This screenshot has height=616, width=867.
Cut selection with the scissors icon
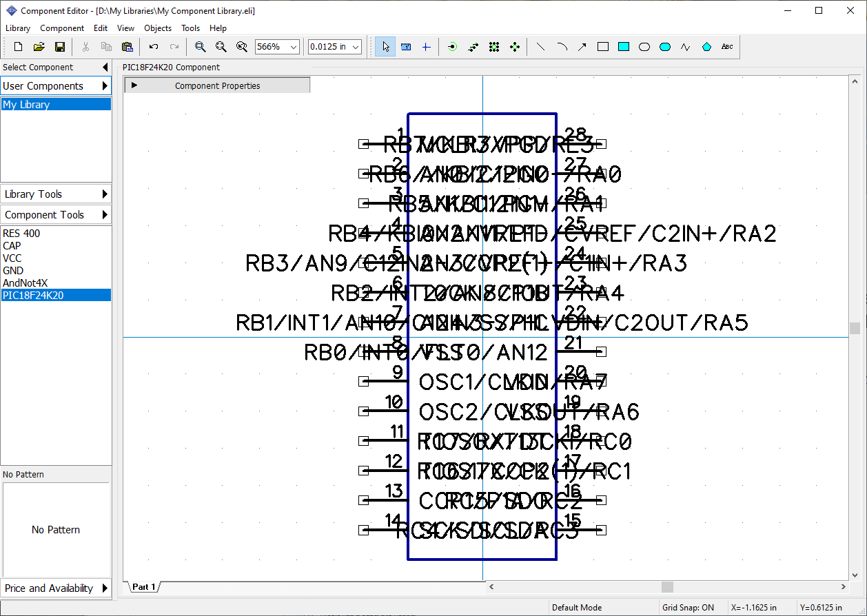[85, 47]
